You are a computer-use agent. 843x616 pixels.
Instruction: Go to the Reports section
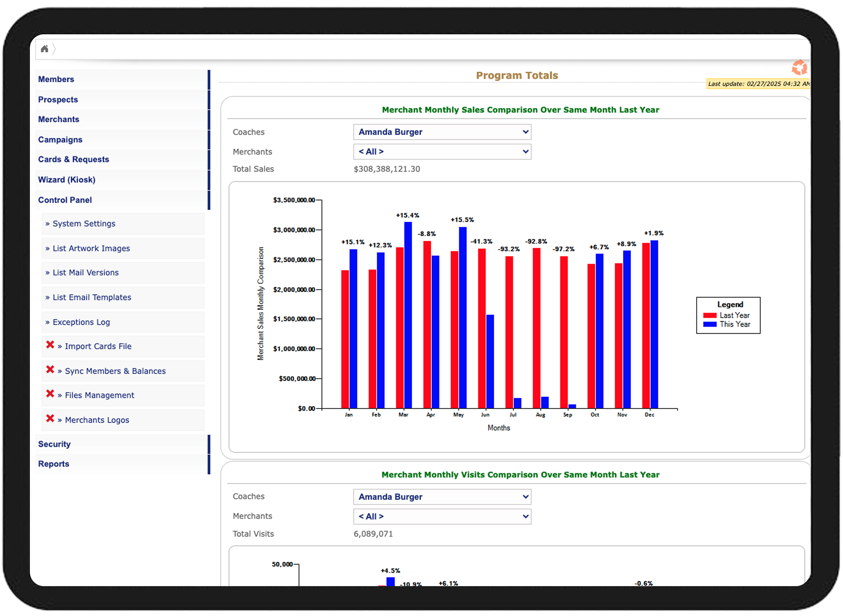(53, 464)
